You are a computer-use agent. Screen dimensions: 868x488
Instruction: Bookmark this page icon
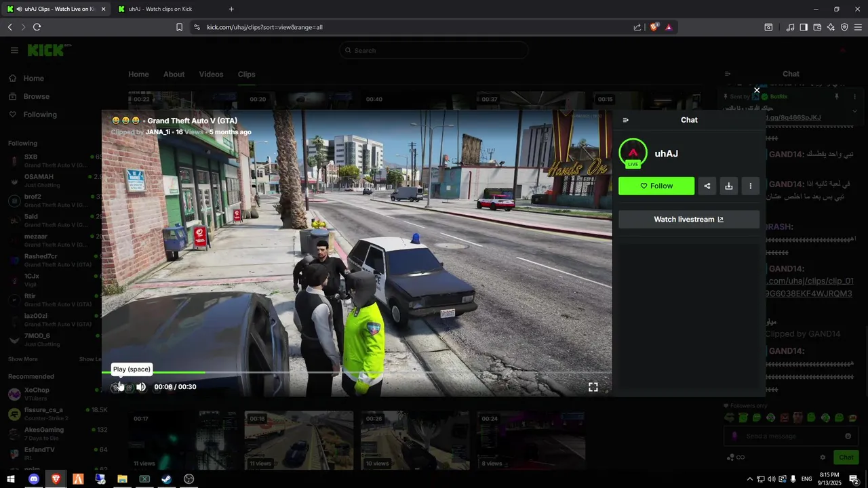coord(179,27)
